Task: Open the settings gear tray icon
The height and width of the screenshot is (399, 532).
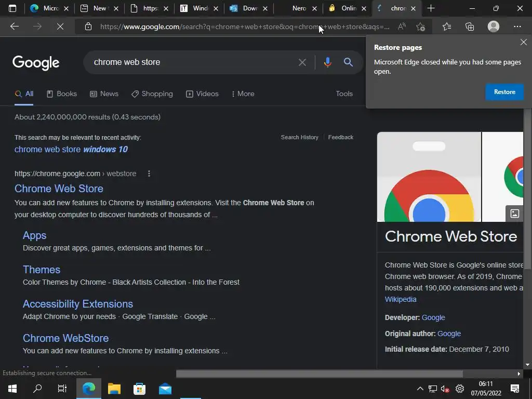Action: point(460,389)
